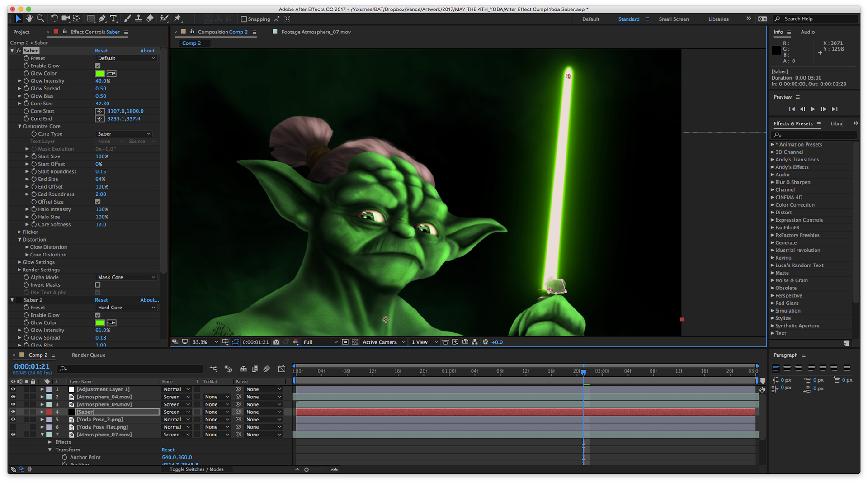The height and width of the screenshot is (483, 868).
Task: Open the Alpha Mode Mask Core dropdown
Action: coord(126,278)
